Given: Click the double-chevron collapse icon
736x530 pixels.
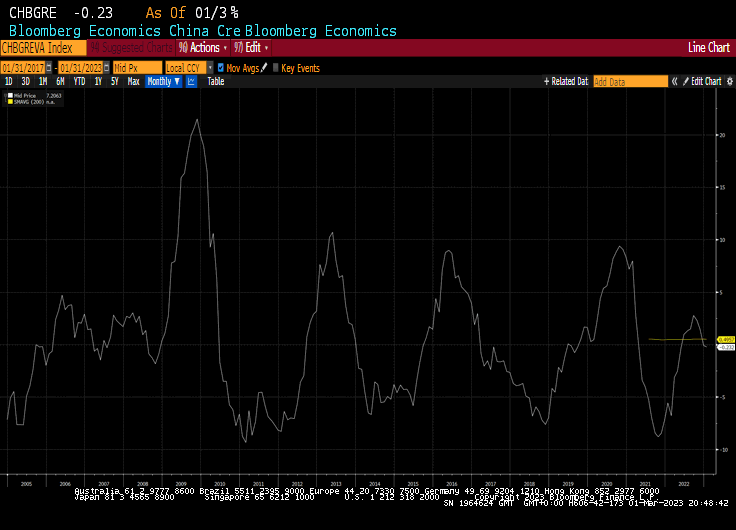Looking at the screenshot, I should click(674, 82).
